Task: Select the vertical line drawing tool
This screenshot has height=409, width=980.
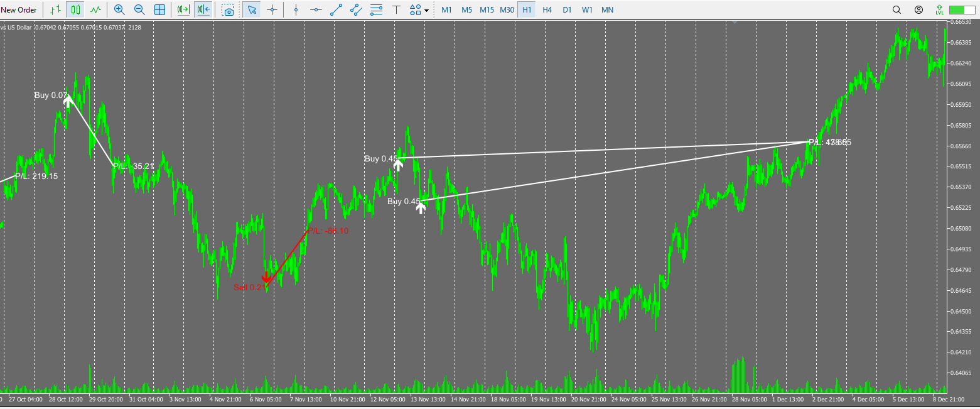Action: click(295, 9)
